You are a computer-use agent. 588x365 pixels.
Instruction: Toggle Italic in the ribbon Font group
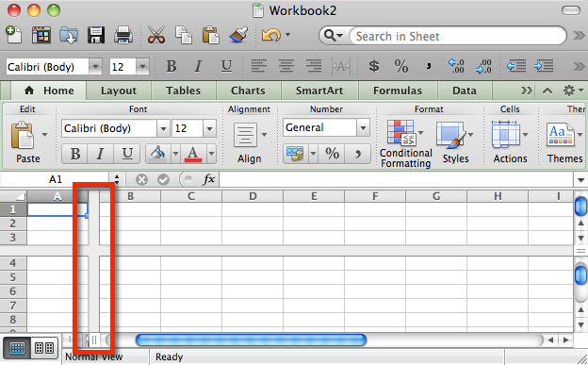[100, 154]
